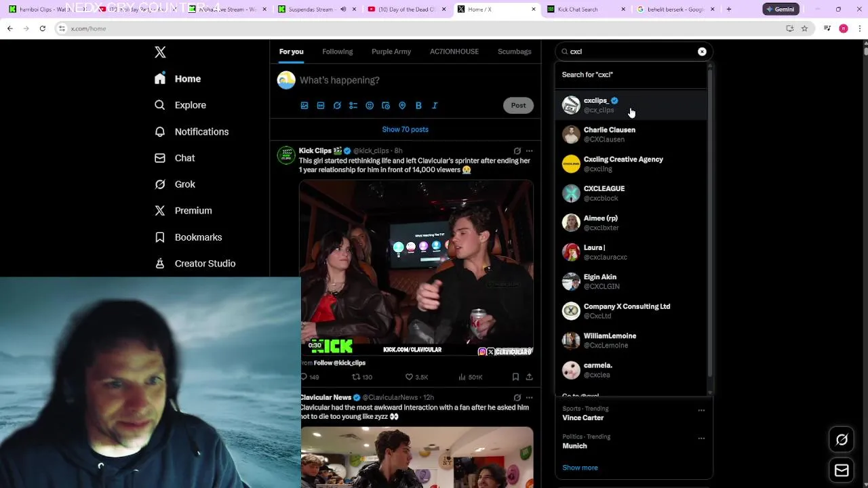Switch to the Purple Army tab
Viewport: 868px width, 488px height.
[391, 52]
